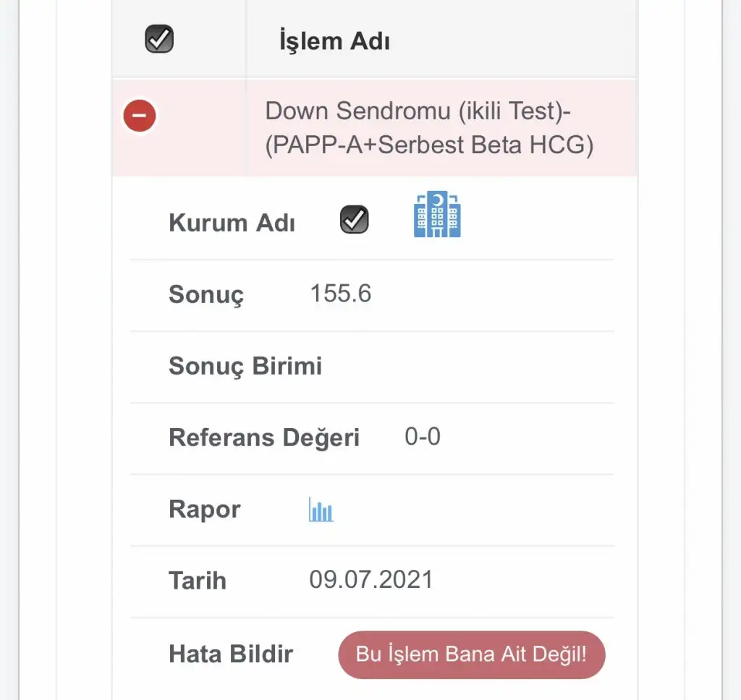The width and height of the screenshot is (741, 700).
Task: Click the Kurum Adı label
Action: pos(232,223)
